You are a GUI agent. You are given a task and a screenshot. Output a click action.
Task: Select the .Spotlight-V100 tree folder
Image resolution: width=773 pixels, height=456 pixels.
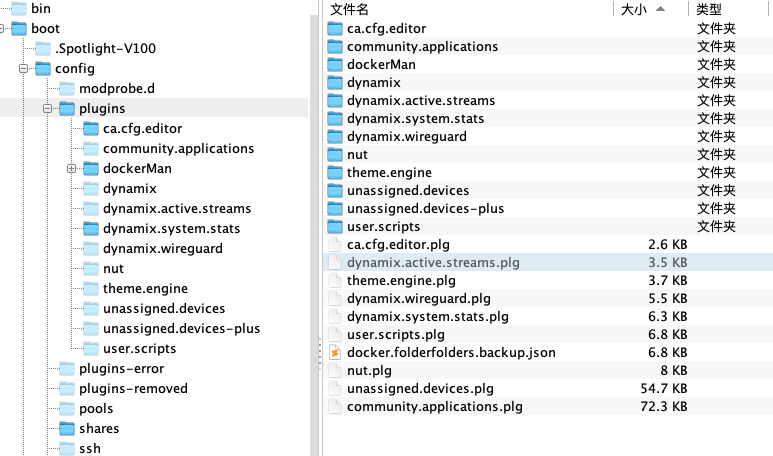point(105,48)
